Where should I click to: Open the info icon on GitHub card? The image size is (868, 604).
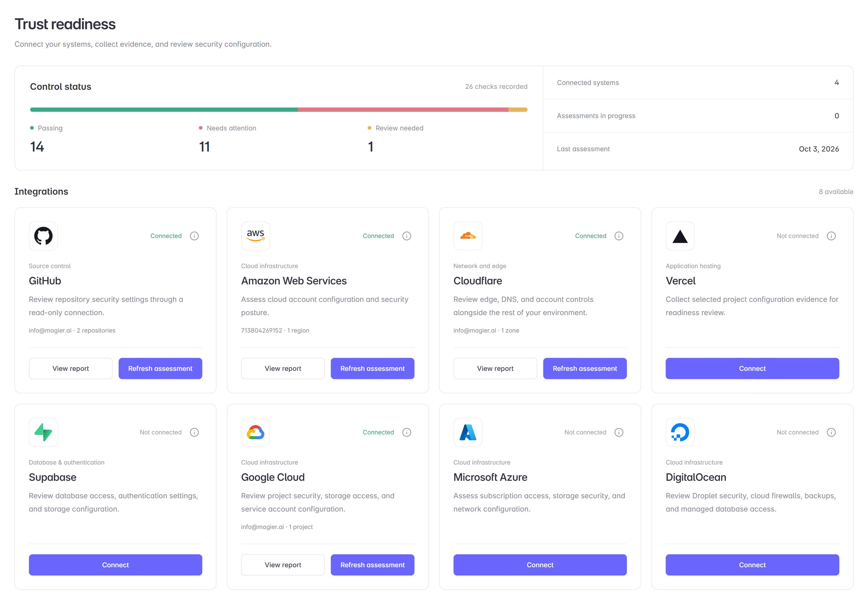pyautogui.click(x=194, y=236)
